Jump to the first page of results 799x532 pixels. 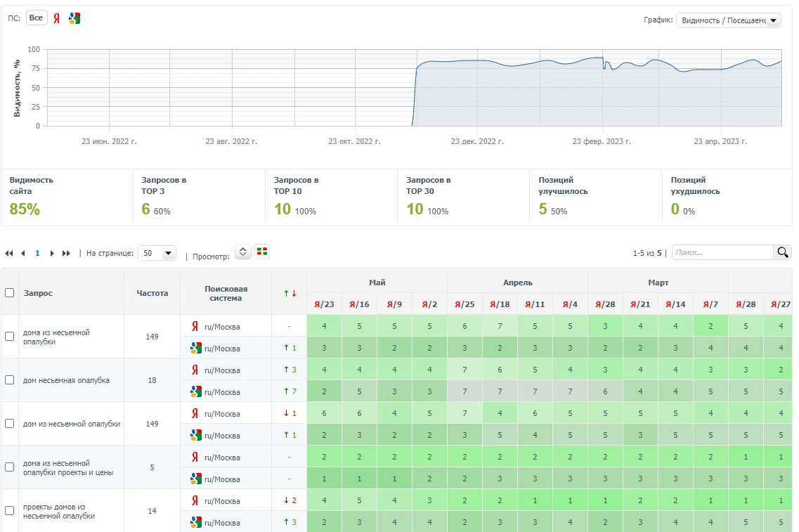coord(8,253)
